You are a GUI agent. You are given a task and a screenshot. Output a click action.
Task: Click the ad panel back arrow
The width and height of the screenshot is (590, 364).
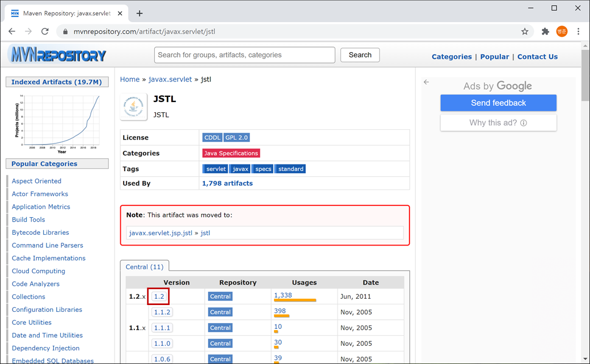(x=426, y=82)
